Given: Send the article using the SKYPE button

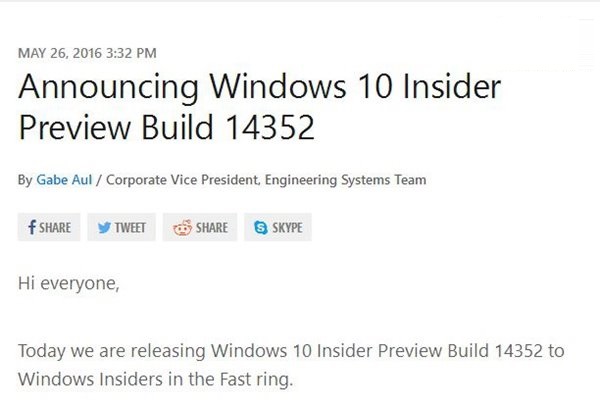Looking at the screenshot, I should pos(278,227).
